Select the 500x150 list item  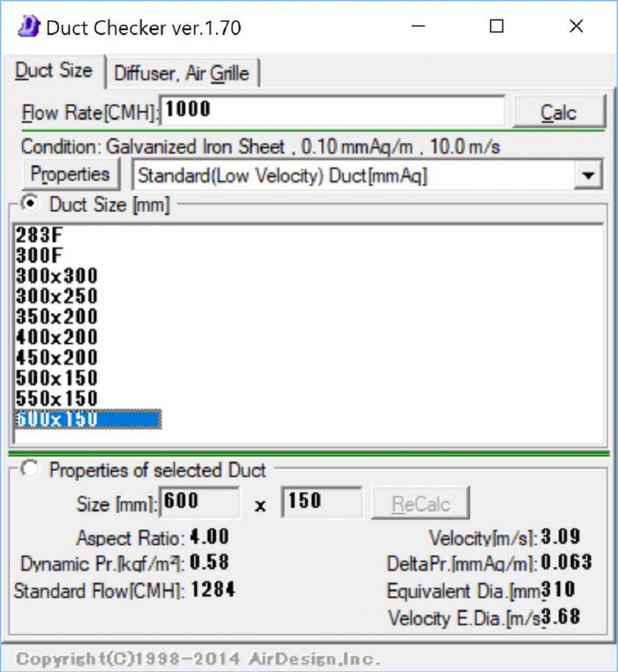(56, 378)
